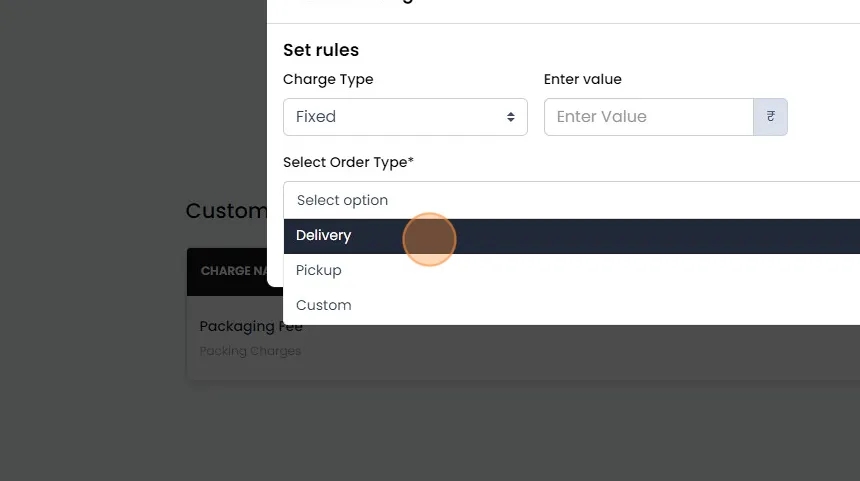Viewport: 860px width, 481px height.
Task: Click the 'Packing Charges' description text
Action: (x=250, y=351)
